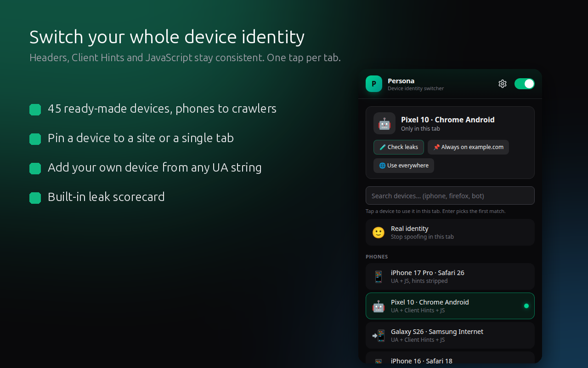The height and width of the screenshot is (368, 588).
Task: Click 'Built-in leak scorecard' text
Action: (x=106, y=197)
